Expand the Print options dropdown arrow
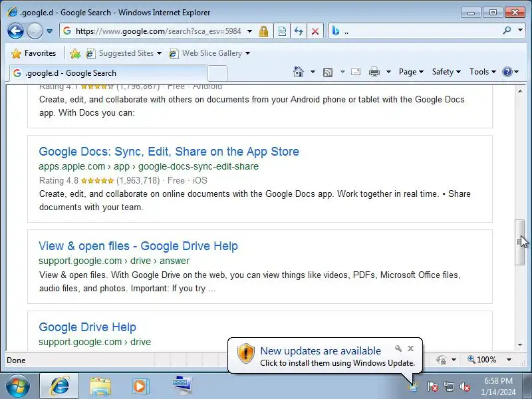Image resolution: width=532 pixels, height=399 pixels. tap(388, 72)
